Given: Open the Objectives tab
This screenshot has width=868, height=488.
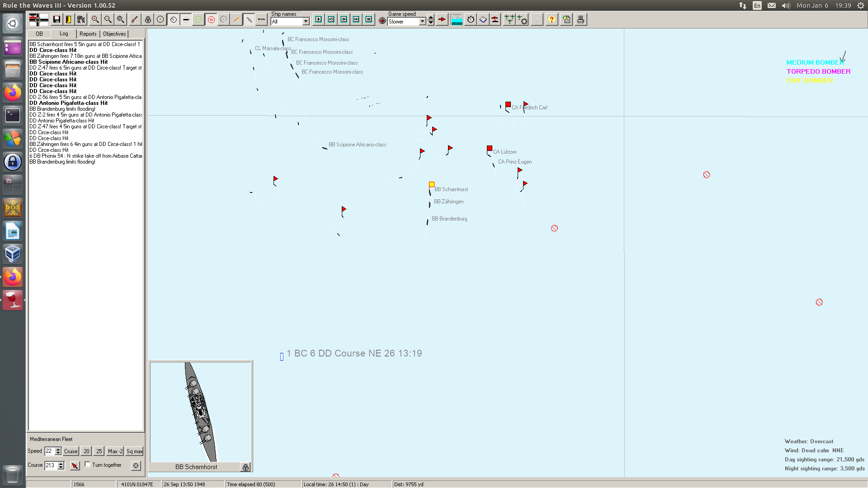Looking at the screenshot, I should [x=114, y=34].
